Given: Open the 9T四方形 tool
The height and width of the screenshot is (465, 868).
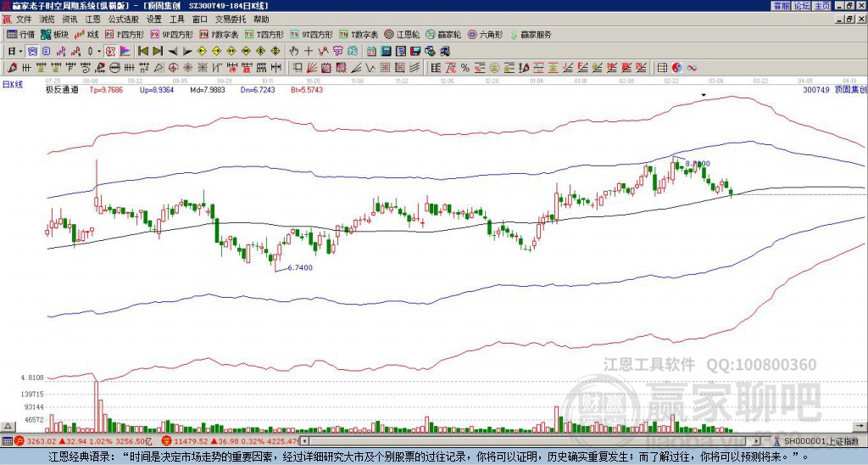Looking at the screenshot, I should pyautogui.click(x=311, y=34).
